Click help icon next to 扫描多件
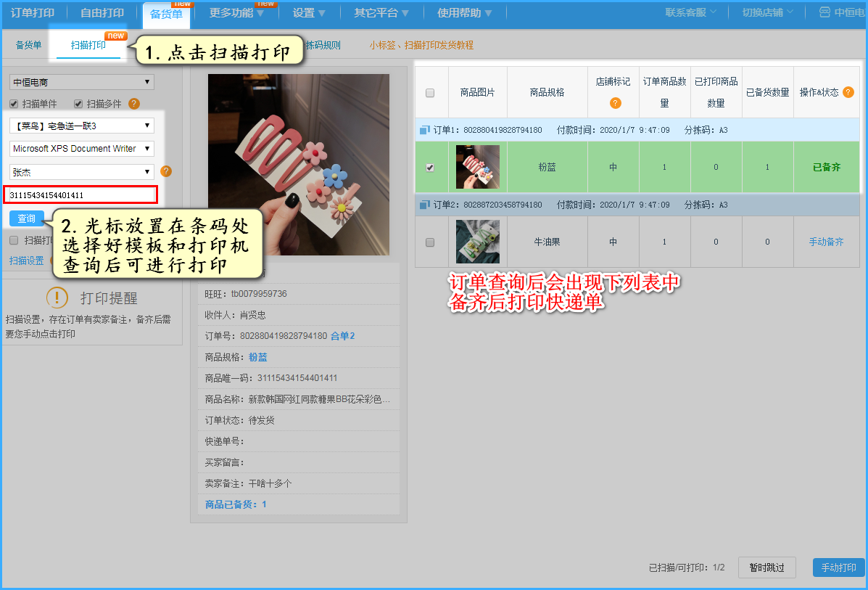The height and width of the screenshot is (590, 868). [134, 104]
